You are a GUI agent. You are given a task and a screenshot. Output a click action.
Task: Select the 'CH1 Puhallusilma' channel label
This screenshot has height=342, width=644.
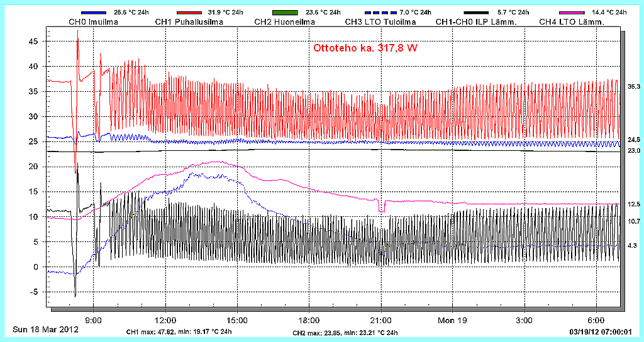click(189, 22)
